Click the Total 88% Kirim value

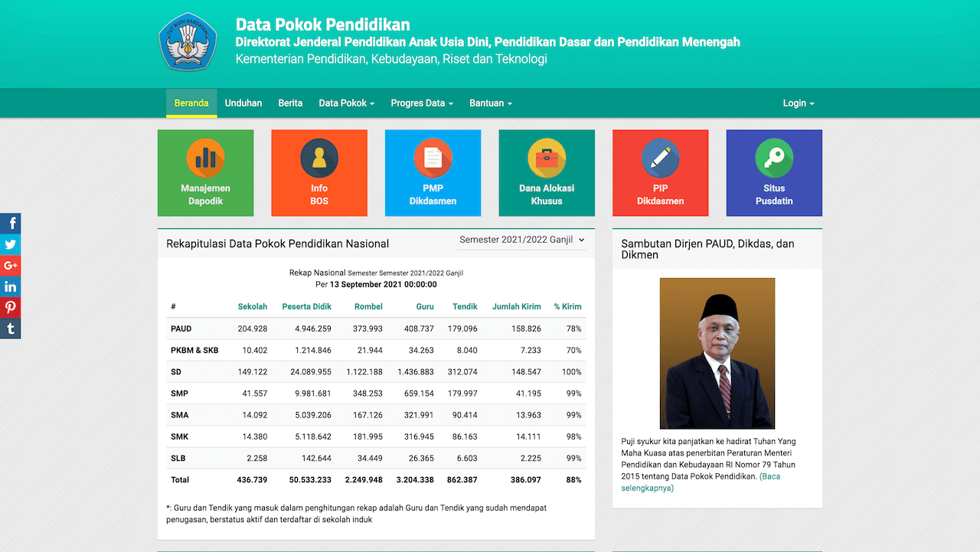[x=573, y=479]
